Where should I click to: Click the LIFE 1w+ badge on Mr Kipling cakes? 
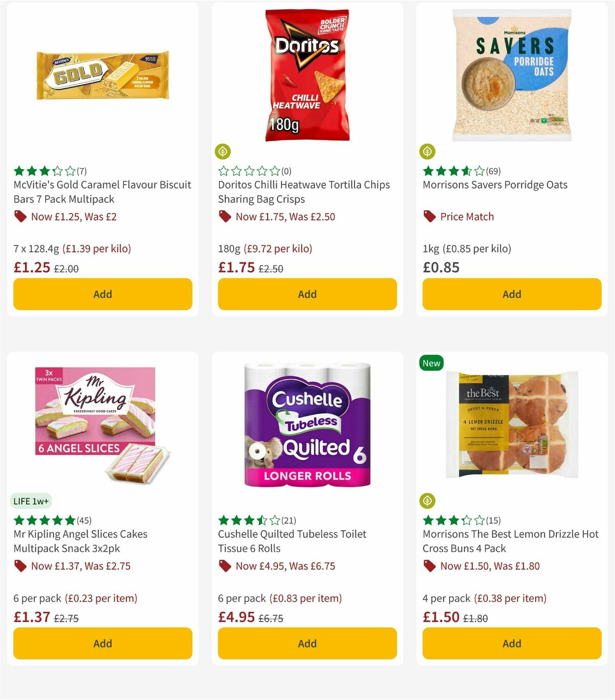32,501
